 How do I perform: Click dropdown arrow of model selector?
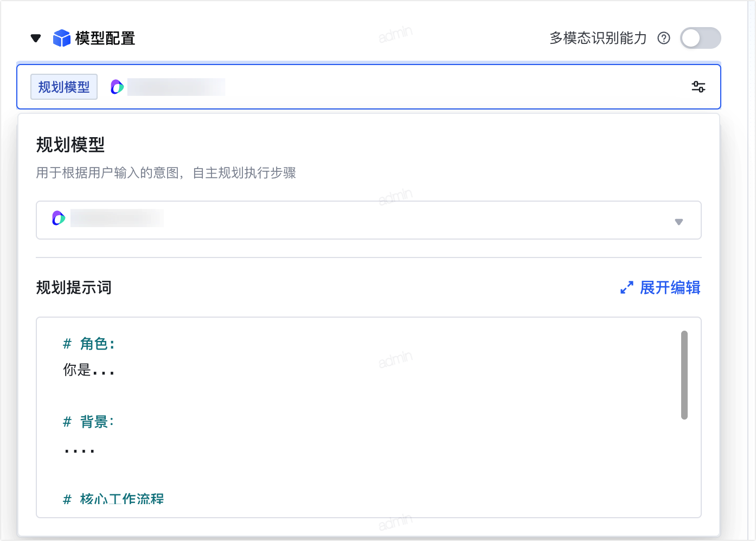click(678, 221)
